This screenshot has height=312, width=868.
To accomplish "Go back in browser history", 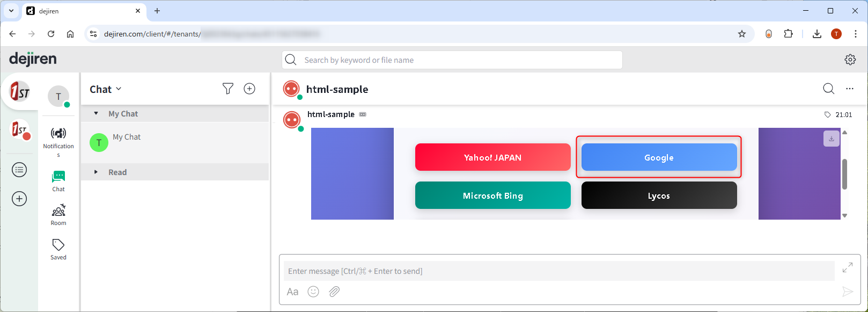I will [12, 34].
